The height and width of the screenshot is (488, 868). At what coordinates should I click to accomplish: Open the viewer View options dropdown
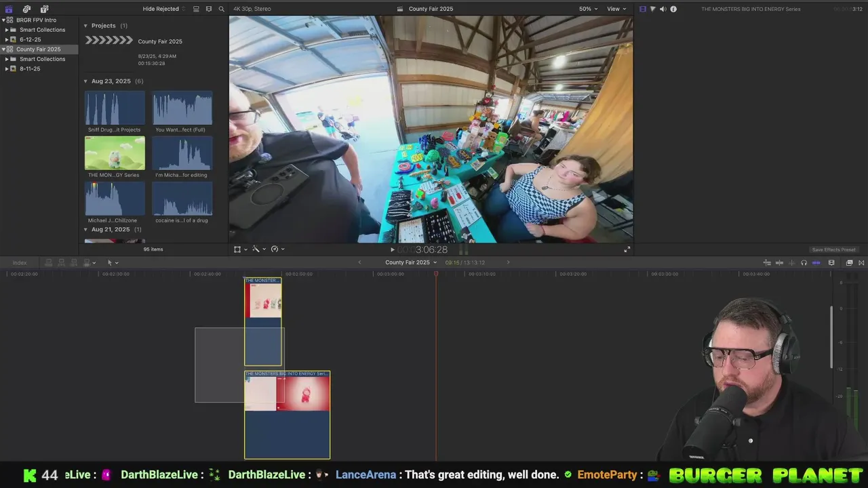point(616,9)
